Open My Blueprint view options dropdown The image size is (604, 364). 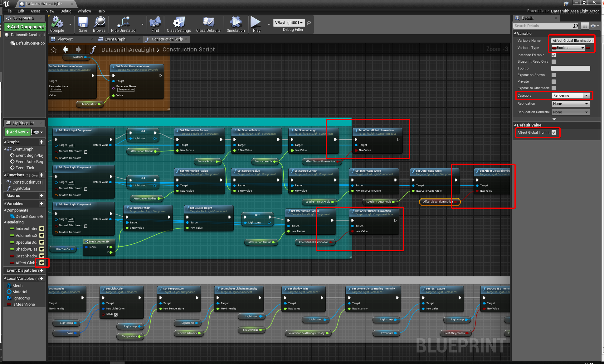tap(37, 132)
